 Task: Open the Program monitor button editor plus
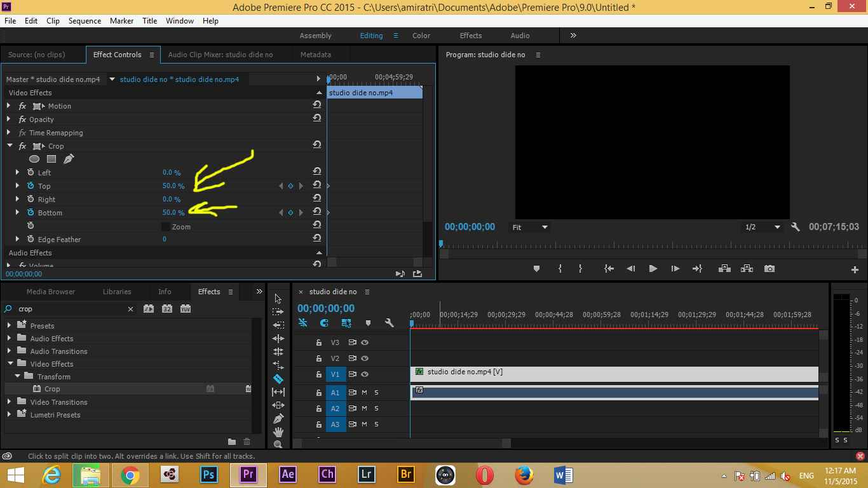(855, 269)
